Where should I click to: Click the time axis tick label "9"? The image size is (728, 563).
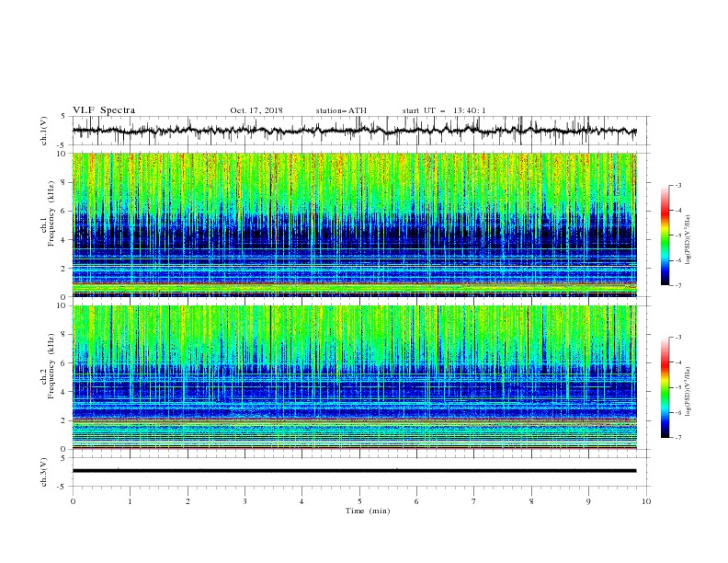click(x=588, y=501)
